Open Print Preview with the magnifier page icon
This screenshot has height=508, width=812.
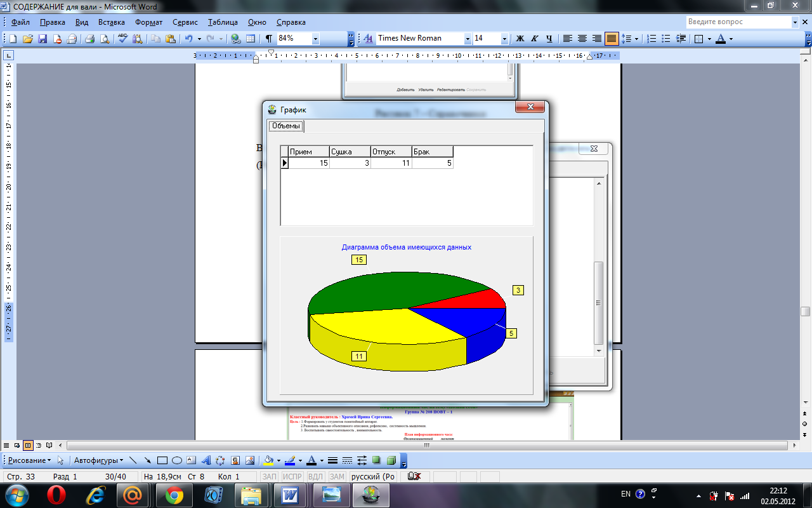[x=105, y=39]
